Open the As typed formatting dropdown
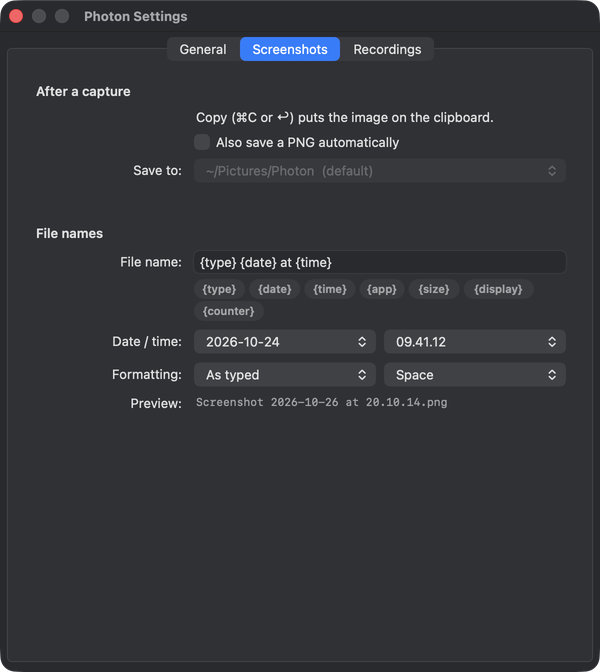 click(x=285, y=375)
